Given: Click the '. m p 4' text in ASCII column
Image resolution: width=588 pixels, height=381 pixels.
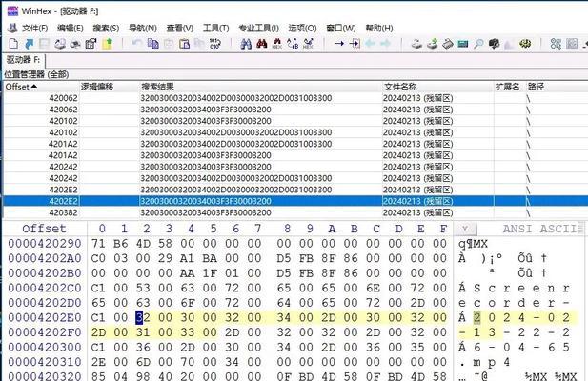Looking at the screenshot, I should click(x=484, y=362).
